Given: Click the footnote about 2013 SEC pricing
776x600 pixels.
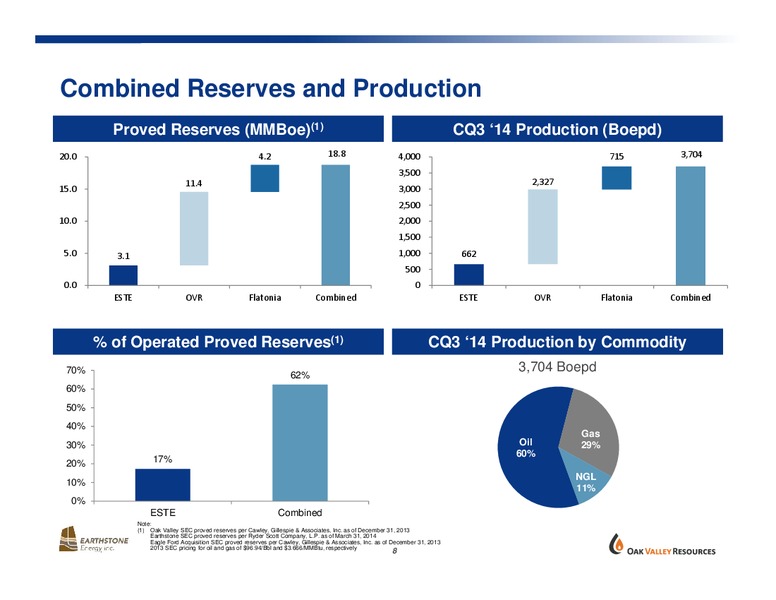Looking at the screenshot, I should point(253,548).
